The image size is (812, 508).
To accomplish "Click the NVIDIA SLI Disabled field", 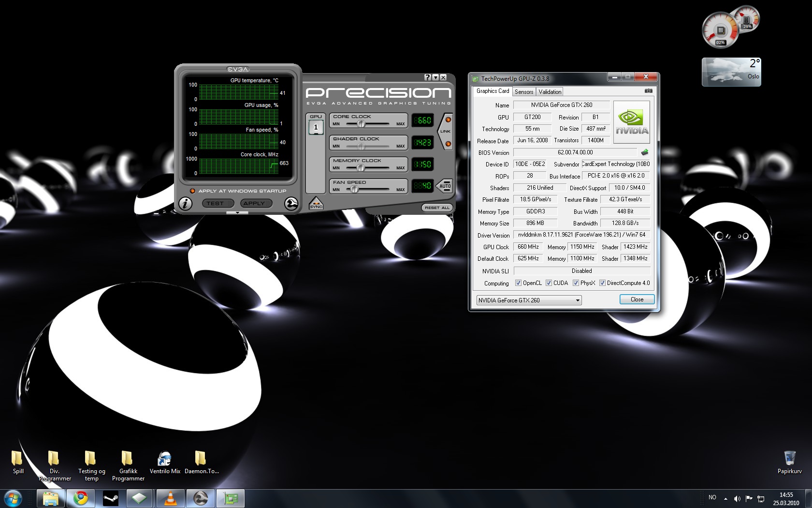I will (581, 271).
